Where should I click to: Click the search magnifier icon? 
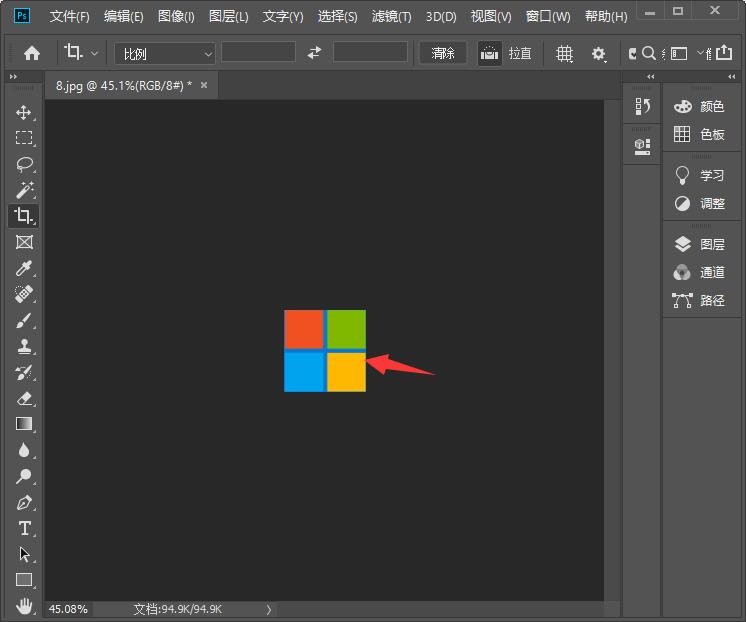click(648, 53)
